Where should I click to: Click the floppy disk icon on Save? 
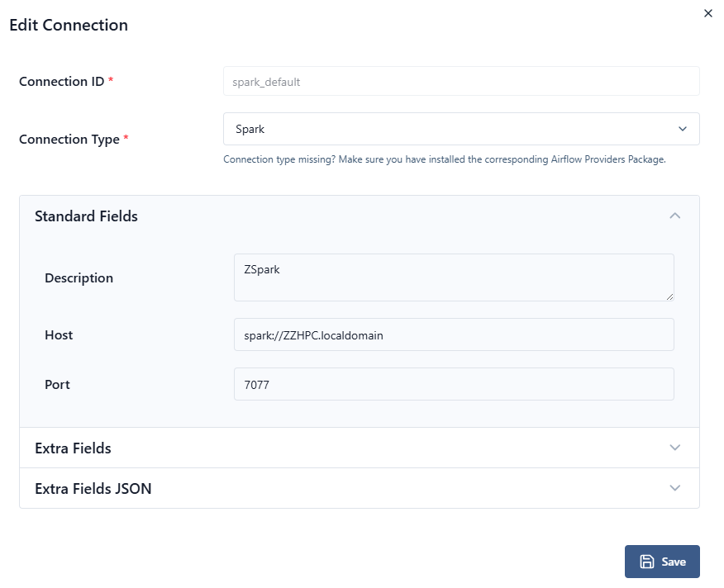647,562
